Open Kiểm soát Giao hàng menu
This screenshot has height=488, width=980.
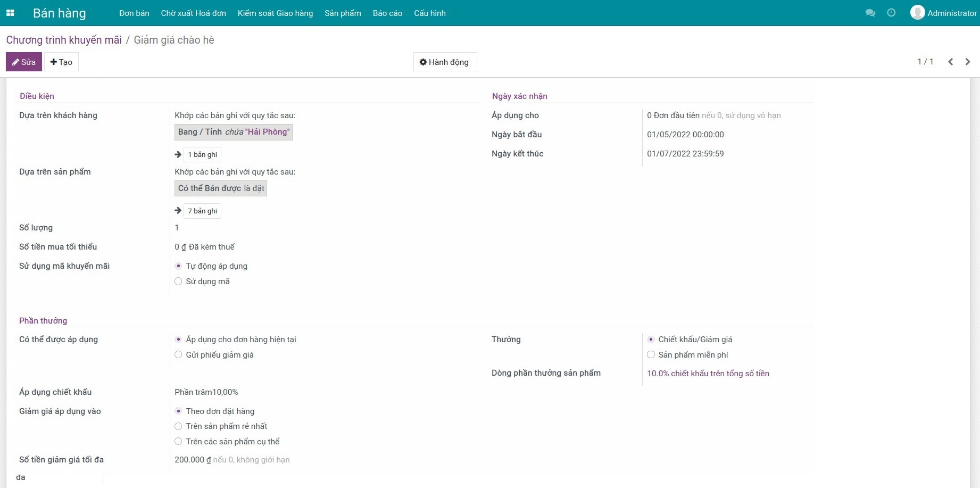(275, 13)
